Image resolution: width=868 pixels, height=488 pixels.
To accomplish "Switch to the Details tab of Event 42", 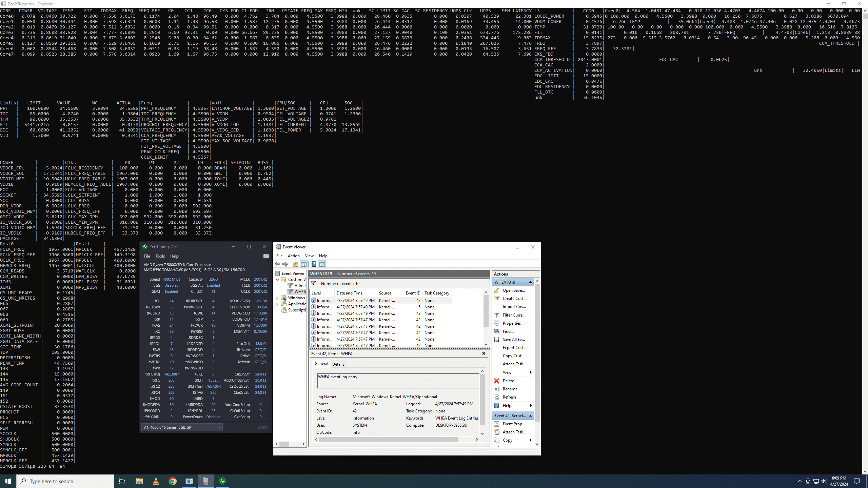I will pos(338,364).
